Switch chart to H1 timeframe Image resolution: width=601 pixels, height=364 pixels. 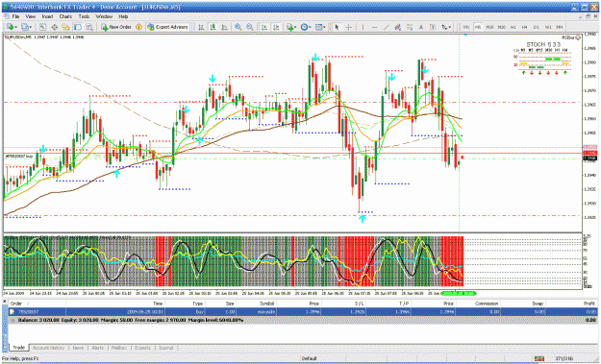pyautogui.click(x=513, y=27)
